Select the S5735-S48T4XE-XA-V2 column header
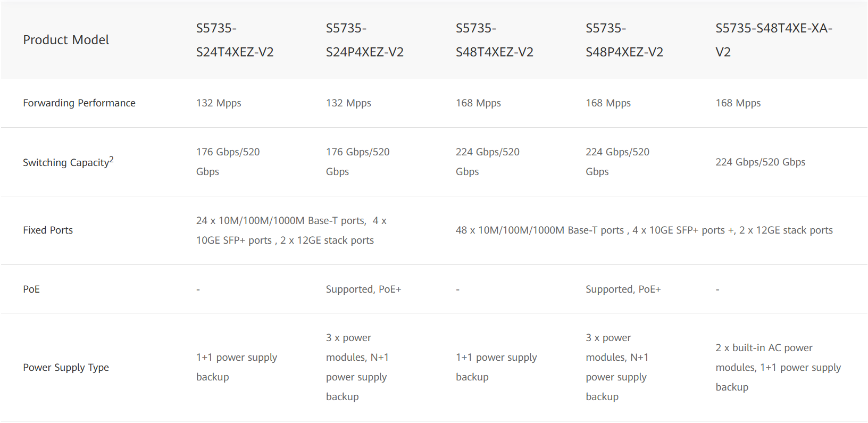This screenshot has height=423, width=868. pos(773,40)
